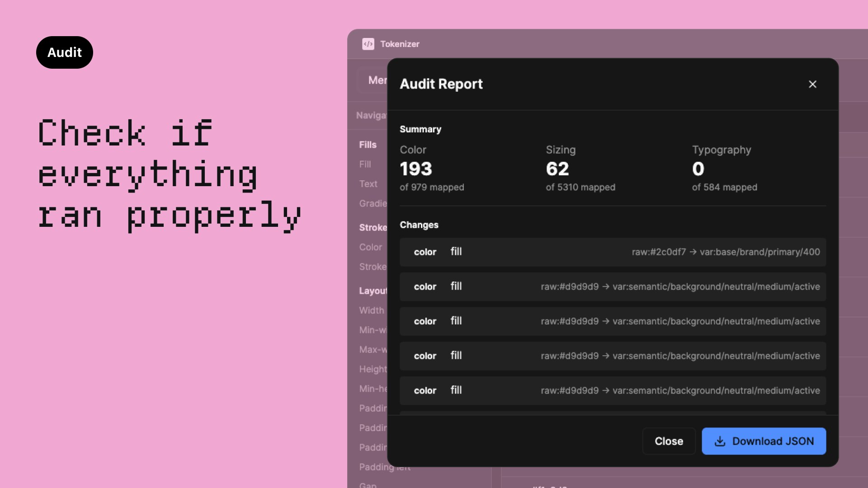Click the Typography summary count 0
This screenshot has height=488, width=868.
pyautogui.click(x=698, y=169)
